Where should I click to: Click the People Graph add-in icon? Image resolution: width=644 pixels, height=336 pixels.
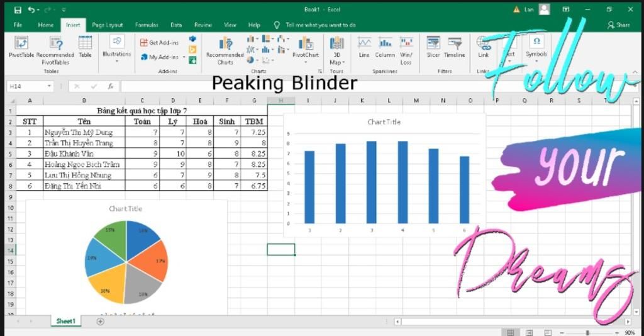pyautogui.click(x=192, y=60)
